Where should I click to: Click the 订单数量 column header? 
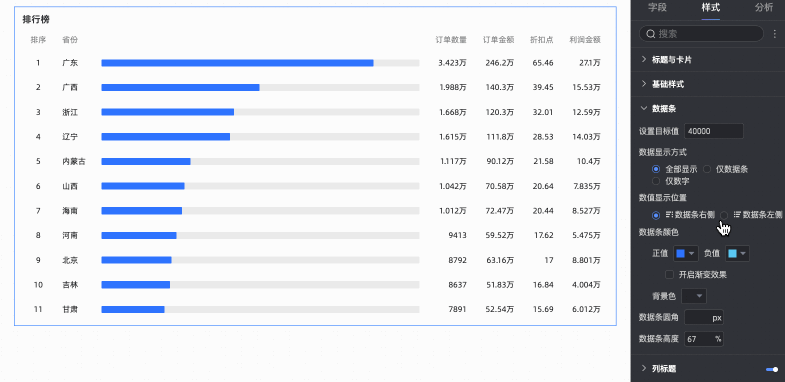pos(451,40)
